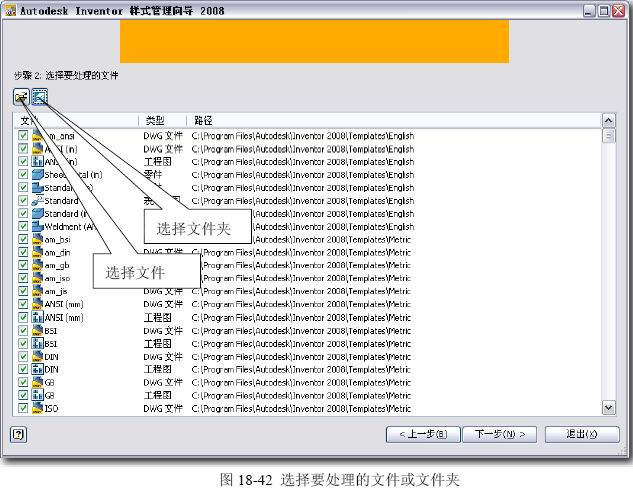
Task: Uncheck the am_ansi file checkbox
Action: pos(23,135)
